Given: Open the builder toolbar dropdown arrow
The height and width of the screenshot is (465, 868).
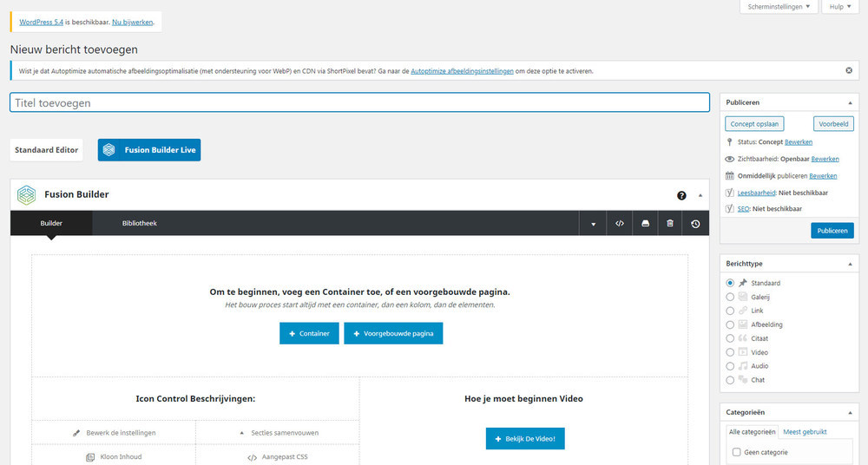Looking at the screenshot, I should (593, 224).
